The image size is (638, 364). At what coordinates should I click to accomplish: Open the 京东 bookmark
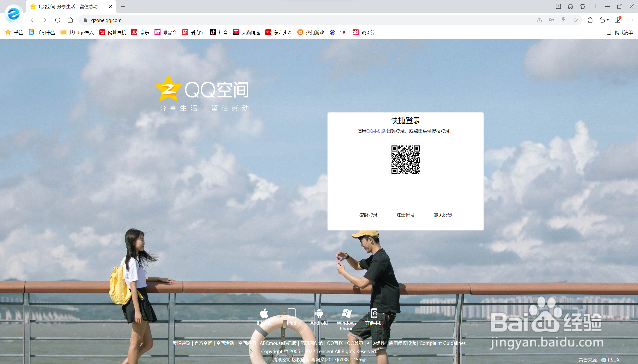140,32
